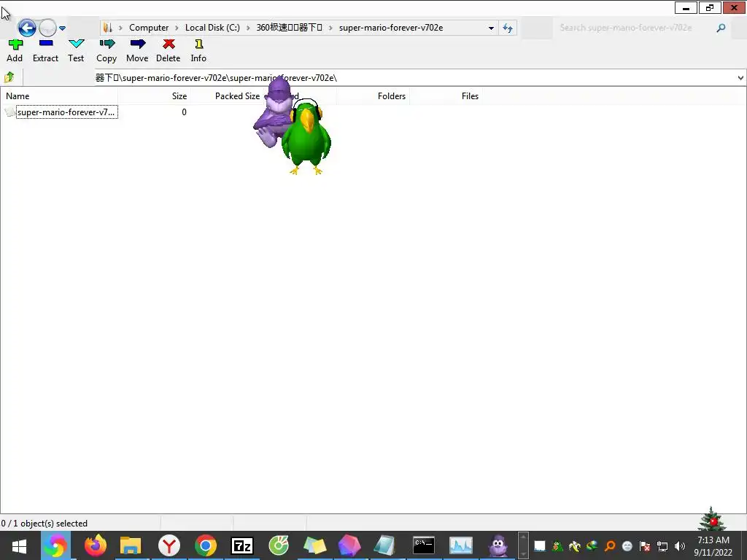Image resolution: width=747 pixels, height=560 pixels.
Task: Click the Test checkmark icon
Action: click(x=76, y=44)
